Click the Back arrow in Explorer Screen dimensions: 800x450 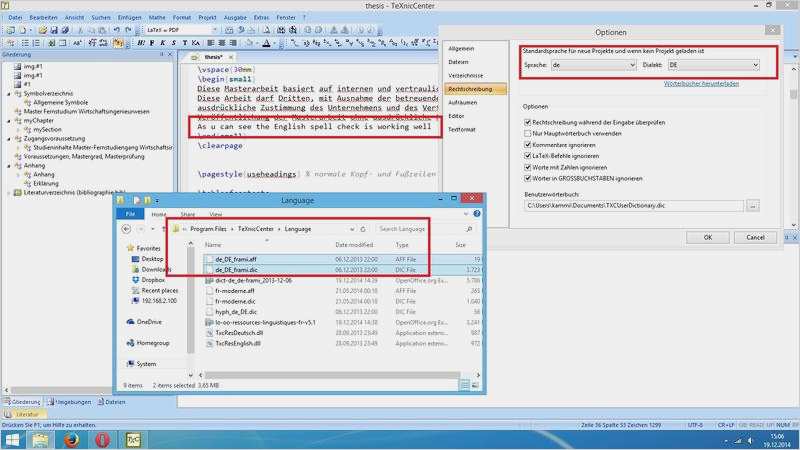pyautogui.click(x=128, y=228)
